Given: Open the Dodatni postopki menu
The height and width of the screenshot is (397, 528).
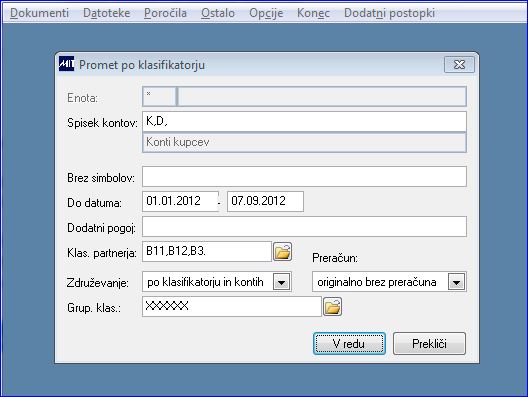Looking at the screenshot, I should click(x=390, y=13).
